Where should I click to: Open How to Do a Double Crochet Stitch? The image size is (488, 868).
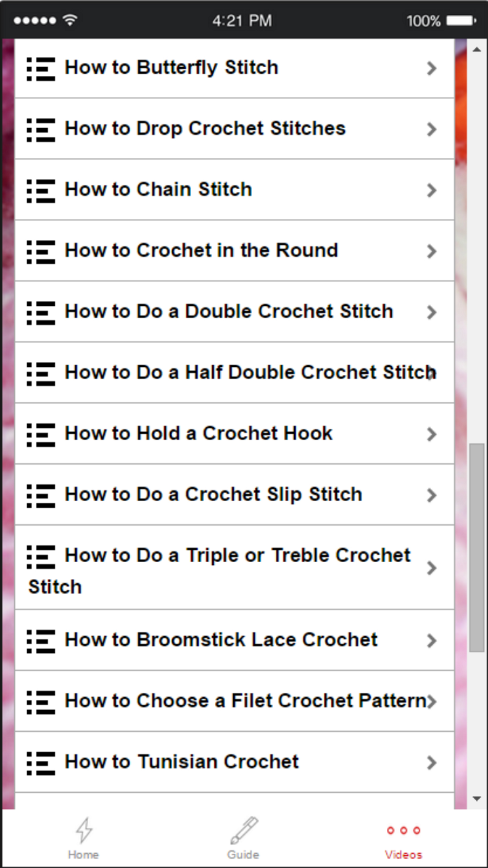[228, 311]
